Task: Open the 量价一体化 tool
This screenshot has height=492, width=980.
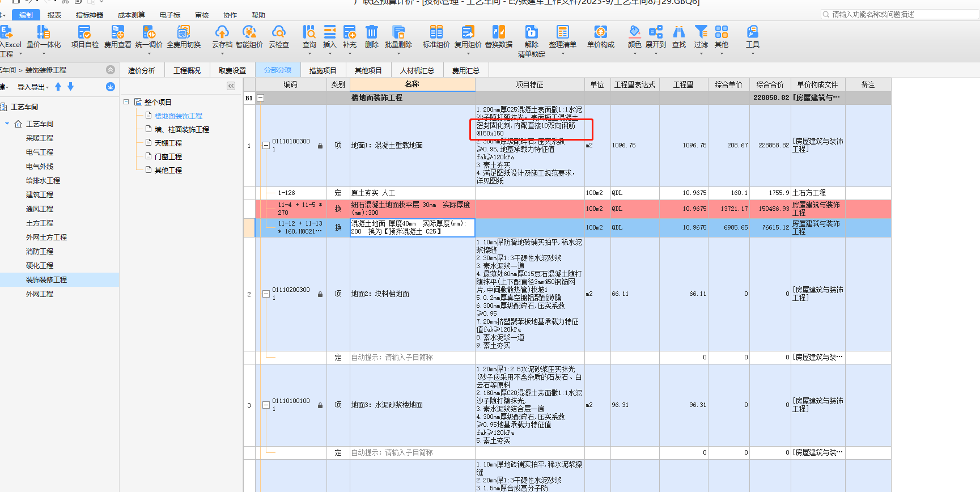Action: (43, 36)
